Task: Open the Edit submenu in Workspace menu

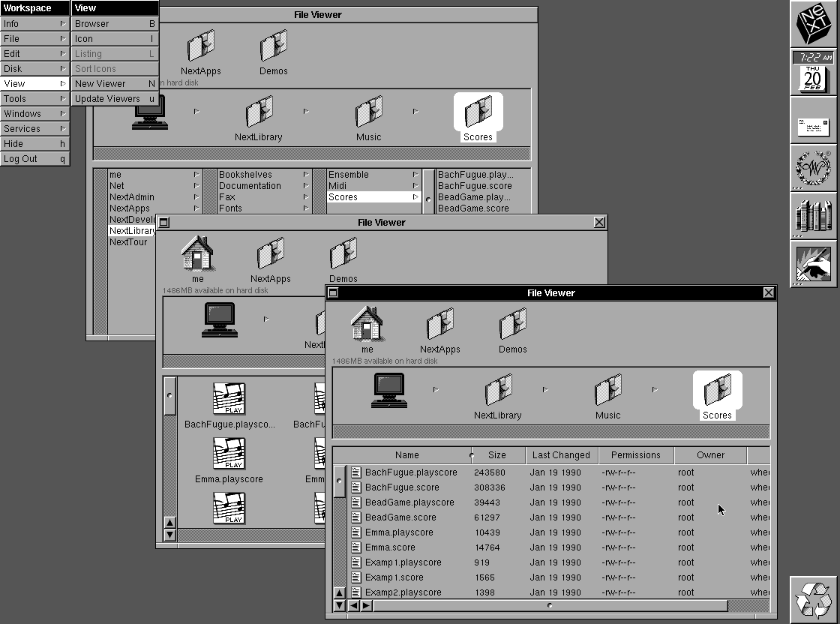Action: (x=34, y=53)
